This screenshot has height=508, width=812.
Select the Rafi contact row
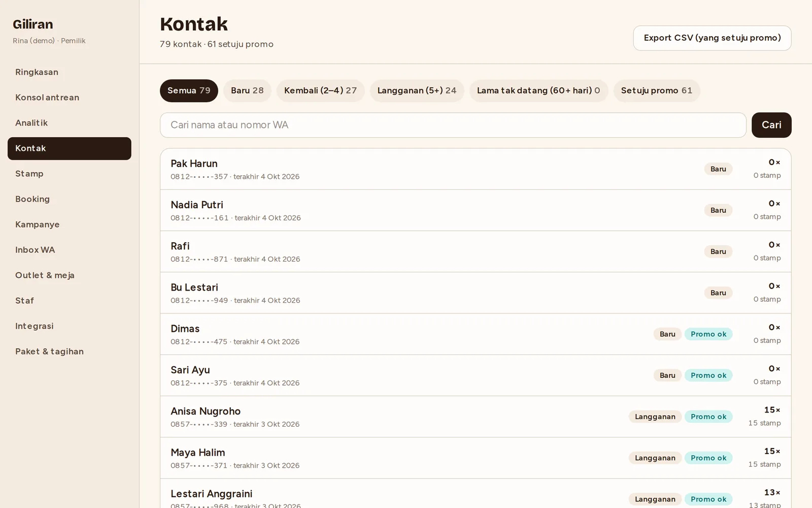(476, 251)
